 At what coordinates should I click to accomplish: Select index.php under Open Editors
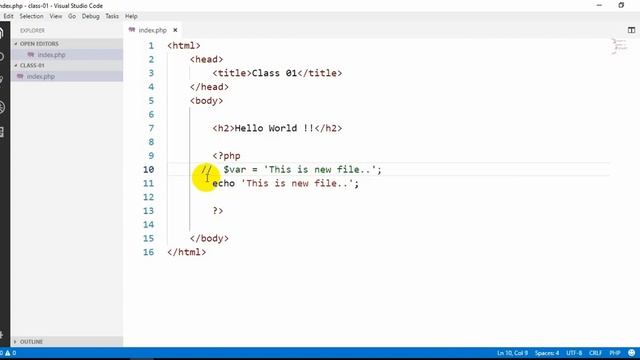click(67, 55)
